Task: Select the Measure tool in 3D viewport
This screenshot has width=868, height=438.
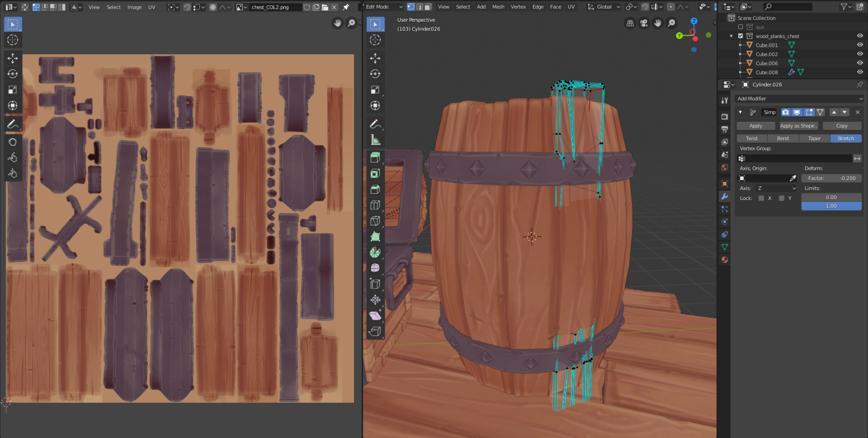Action: [375, 140]
